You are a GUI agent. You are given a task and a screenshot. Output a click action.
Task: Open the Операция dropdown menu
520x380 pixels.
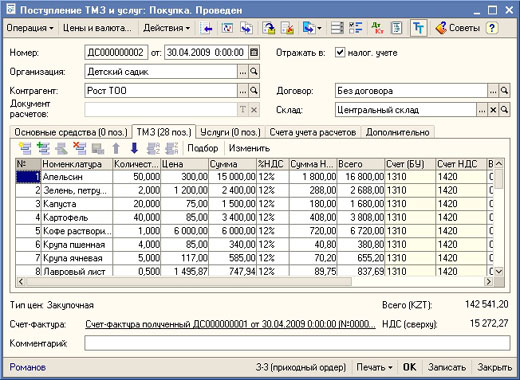click(30, 28)
